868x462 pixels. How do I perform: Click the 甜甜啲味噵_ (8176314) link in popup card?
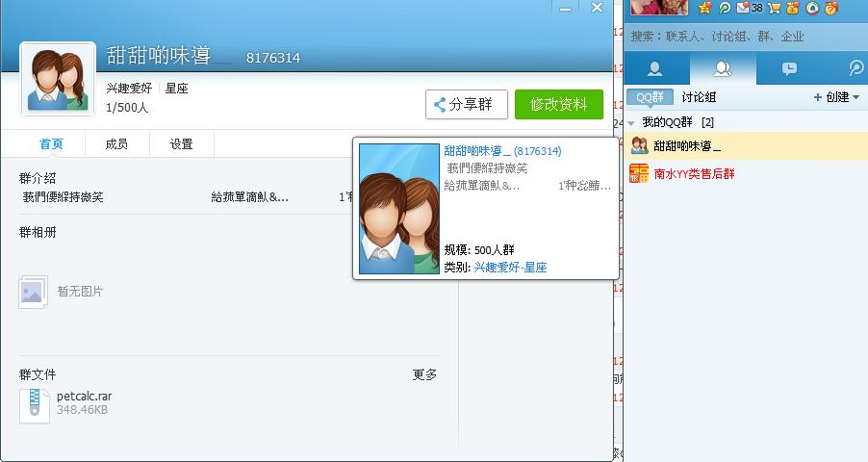coord(502,151)
